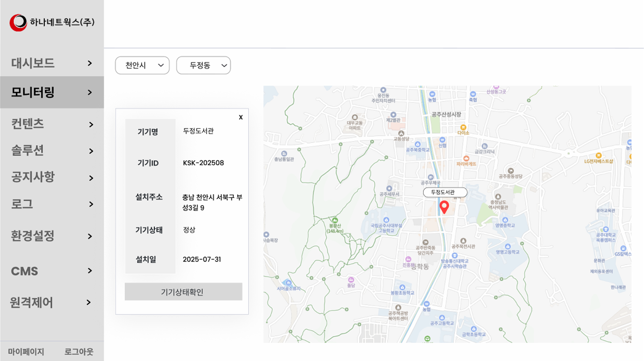The width and height of the screenshot is (644, 361).
Task: Click the LG전자베스트샵 map marker
Action: click(598, 156)
